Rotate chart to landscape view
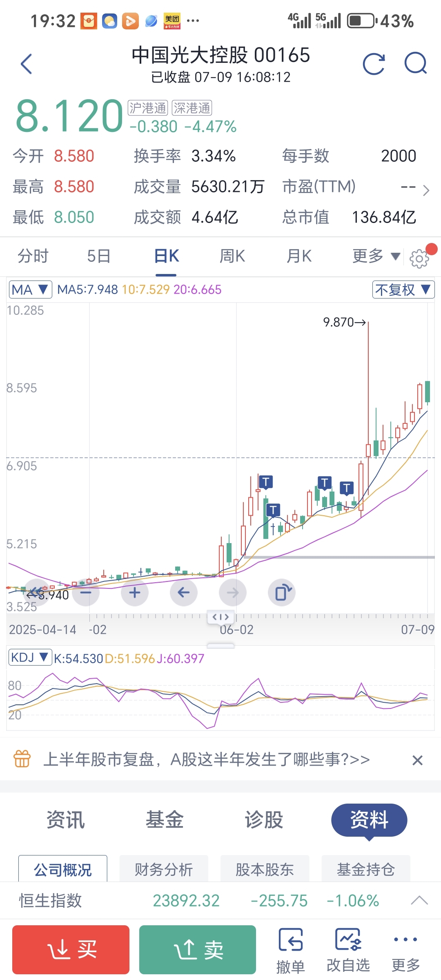This screenshot has width=441, height=980. 282,592
